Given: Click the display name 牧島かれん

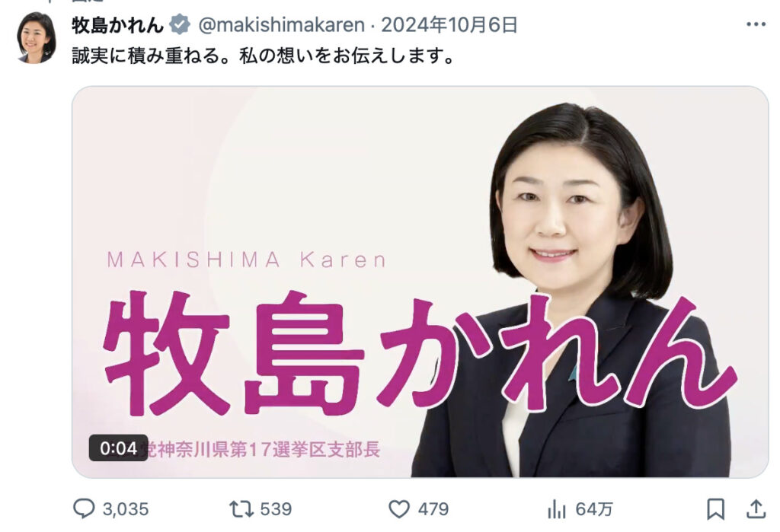Looking at the screenshot, I should click(117, 25).
